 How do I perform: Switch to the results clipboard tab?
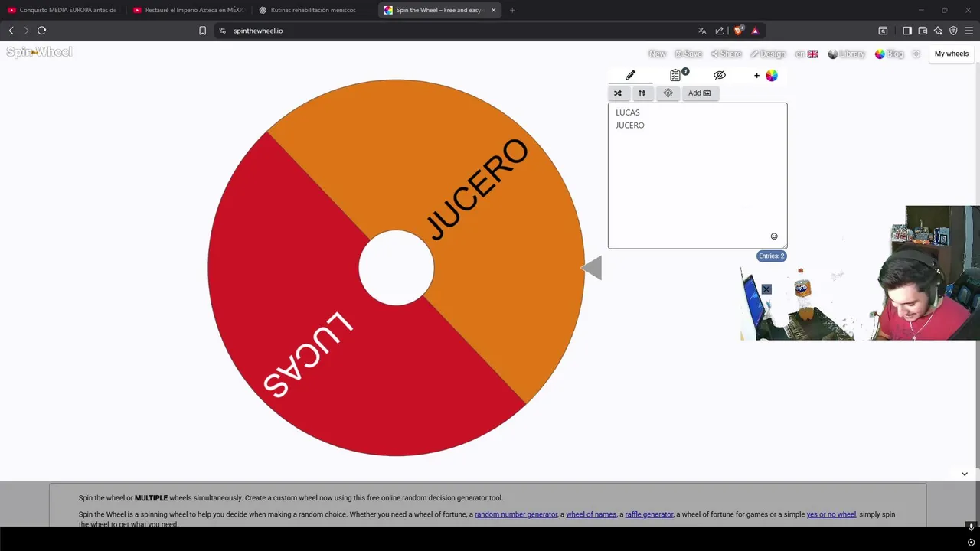(x=677, y=75)
